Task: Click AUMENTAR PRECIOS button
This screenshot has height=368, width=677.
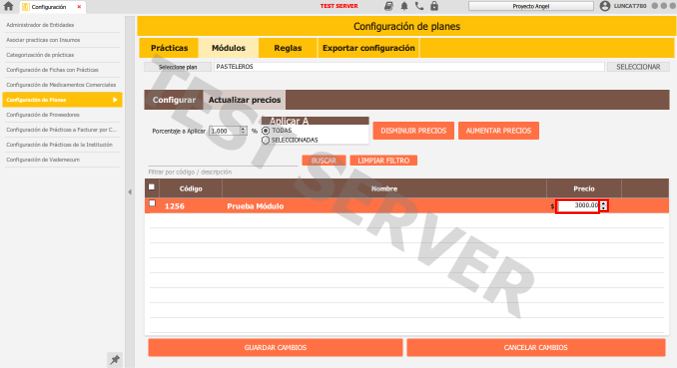Action: click(x=498, y=131)
